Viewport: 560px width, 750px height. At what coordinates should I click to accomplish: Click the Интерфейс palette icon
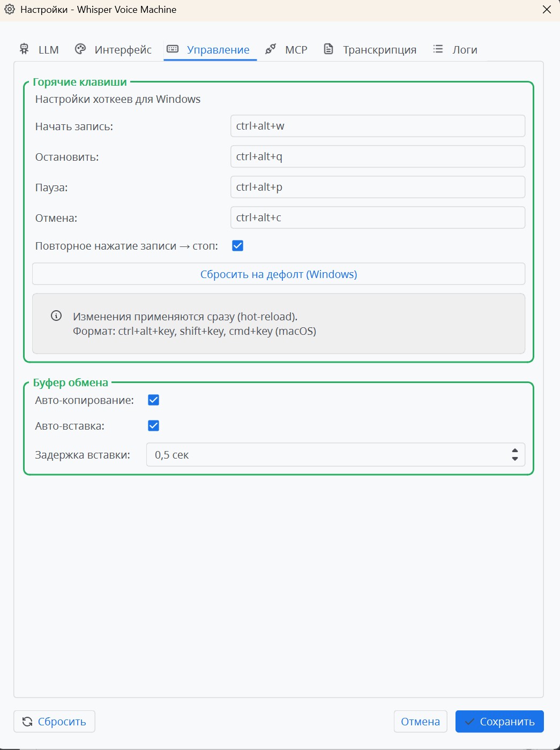click(x=80, y=49)
